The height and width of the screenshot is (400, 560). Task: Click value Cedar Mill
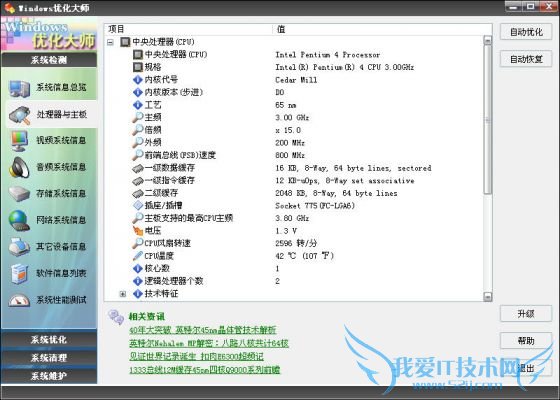pyautogui.click(x=296, y=80)
